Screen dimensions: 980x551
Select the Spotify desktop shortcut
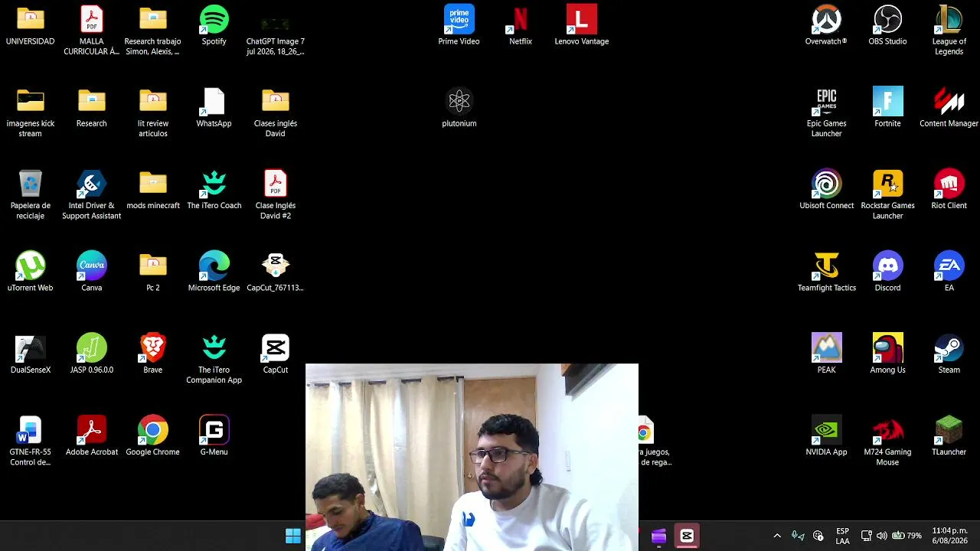click(214, 19)
